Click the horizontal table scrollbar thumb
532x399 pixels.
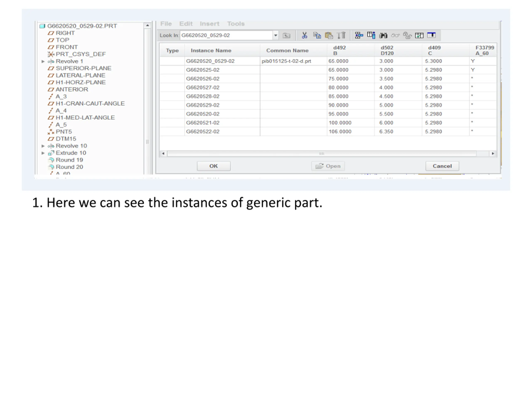tap(322, 153)
